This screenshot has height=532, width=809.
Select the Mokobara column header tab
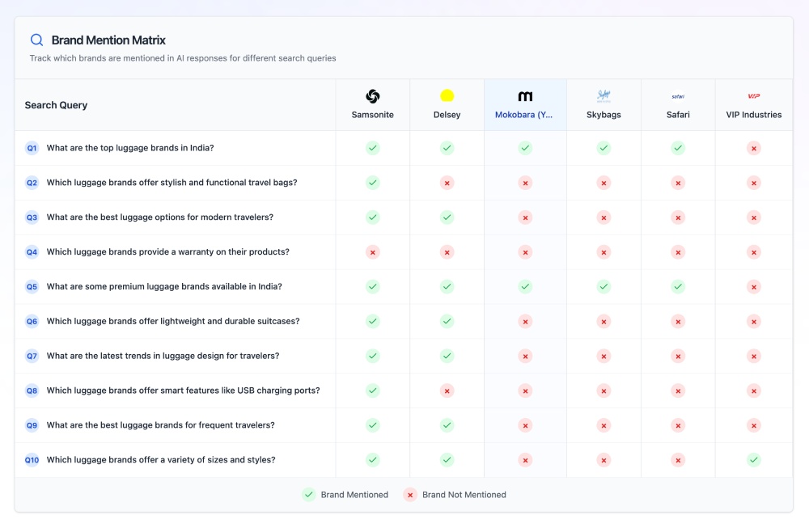click(525, 104)
